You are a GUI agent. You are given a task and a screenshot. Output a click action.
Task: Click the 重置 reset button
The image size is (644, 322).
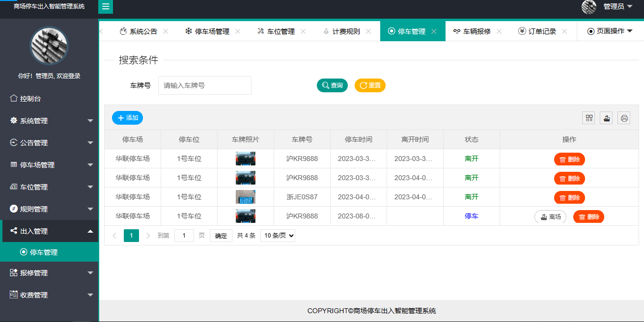point(370,85)
